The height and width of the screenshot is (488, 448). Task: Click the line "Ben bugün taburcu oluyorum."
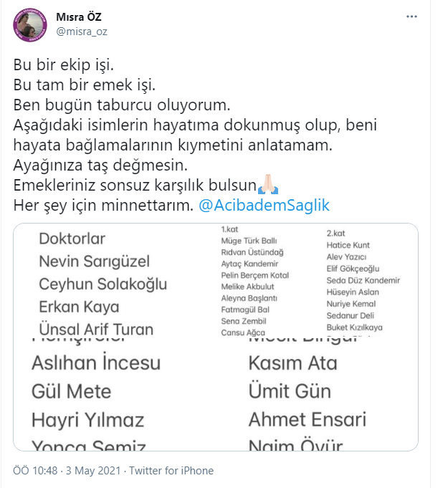[x=110, y=105]
